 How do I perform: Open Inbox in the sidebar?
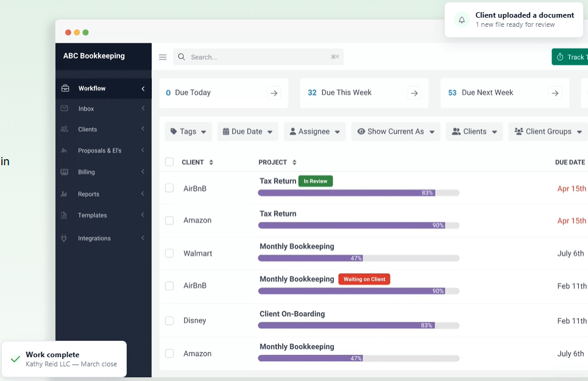[x=104, y=109]
